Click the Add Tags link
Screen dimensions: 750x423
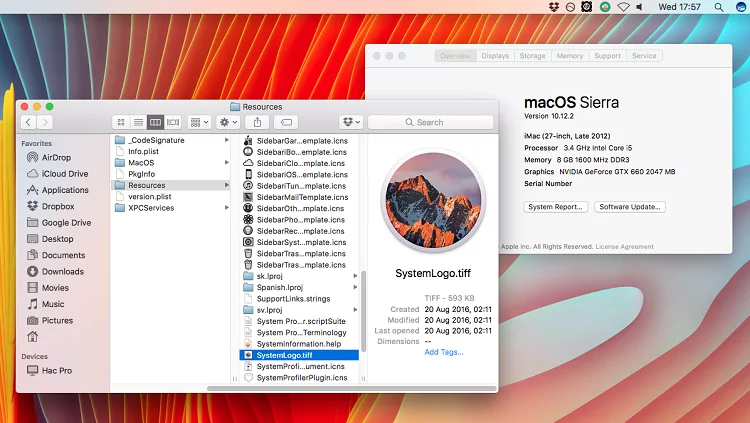point(444,352)
